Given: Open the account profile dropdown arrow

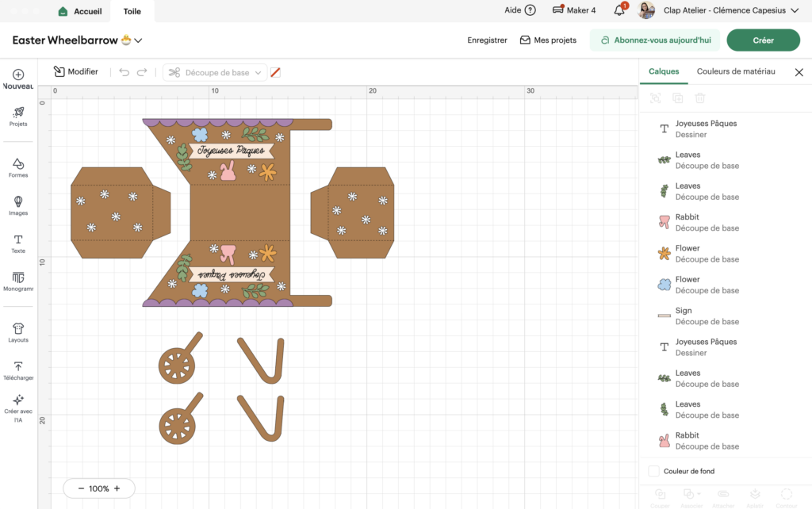Looking at the screenshot, I should point(796,10).
